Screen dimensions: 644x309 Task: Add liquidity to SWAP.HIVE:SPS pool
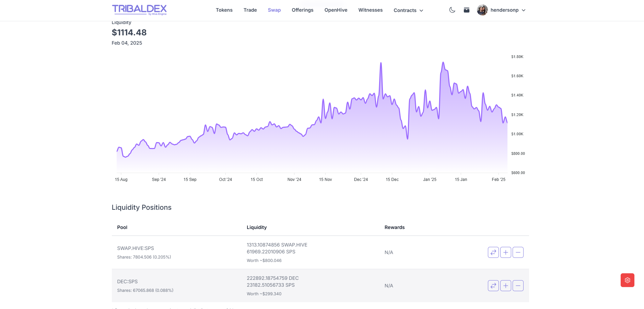tap(506, 252)
